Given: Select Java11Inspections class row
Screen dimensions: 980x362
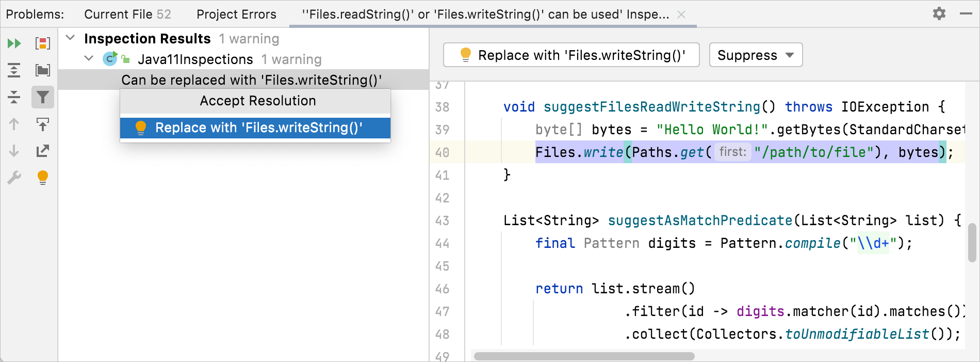Looking at the screenshot, I should tap(243, 59).
